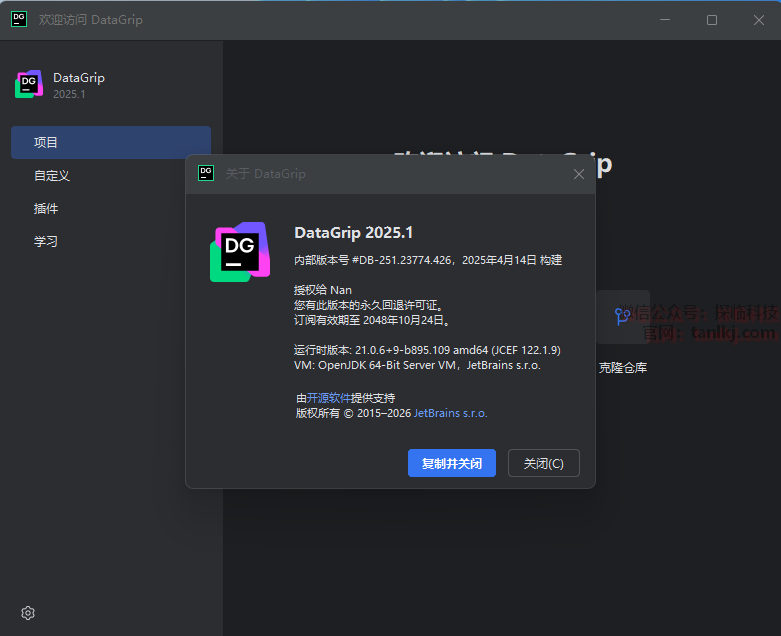The image size is (781, 636).
Task: Click the DataGrip name in the sidebar header
Action: click(79, 78)
